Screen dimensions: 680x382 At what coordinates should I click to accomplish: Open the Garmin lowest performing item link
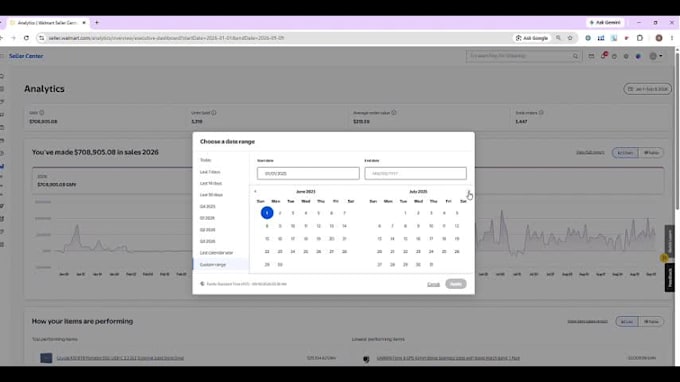click(448, 358)
